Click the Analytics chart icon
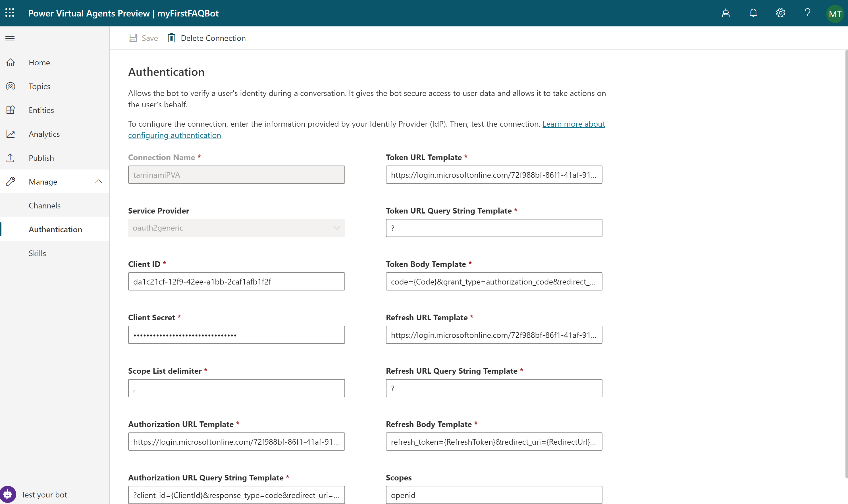848x504 pixels. (11, 134)
